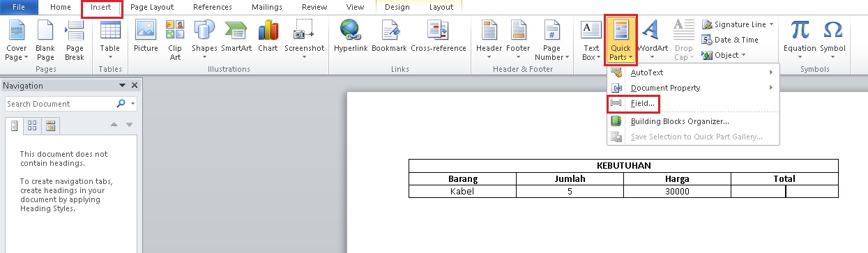Expand the Document Property submenu
868x253 pixels.
click(693, 88)
